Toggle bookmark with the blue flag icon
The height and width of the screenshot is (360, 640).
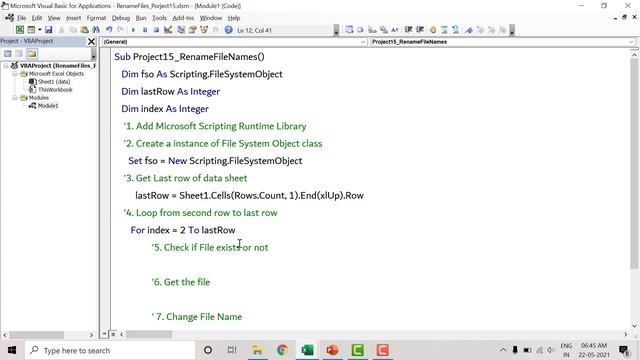click(469, 30)
